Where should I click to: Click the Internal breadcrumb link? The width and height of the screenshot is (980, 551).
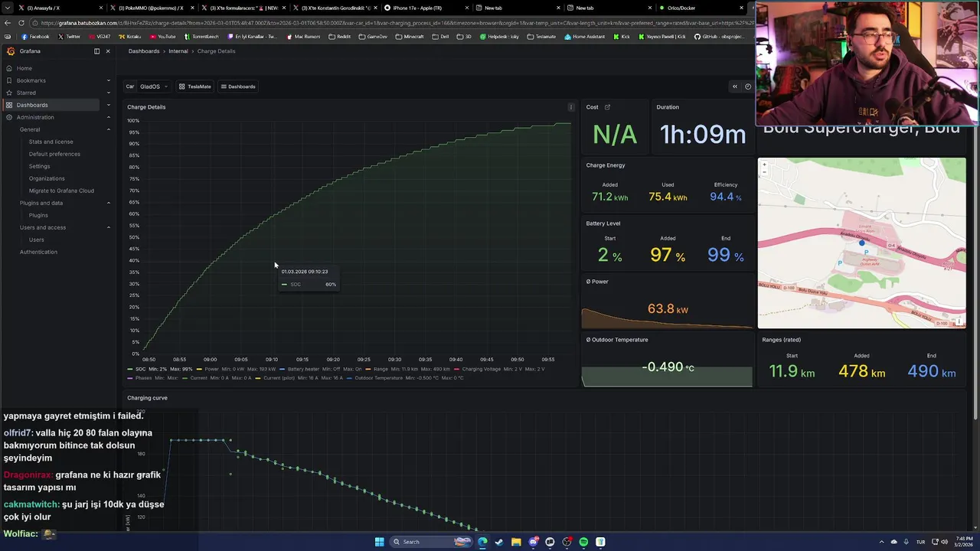tap(178, 51)
